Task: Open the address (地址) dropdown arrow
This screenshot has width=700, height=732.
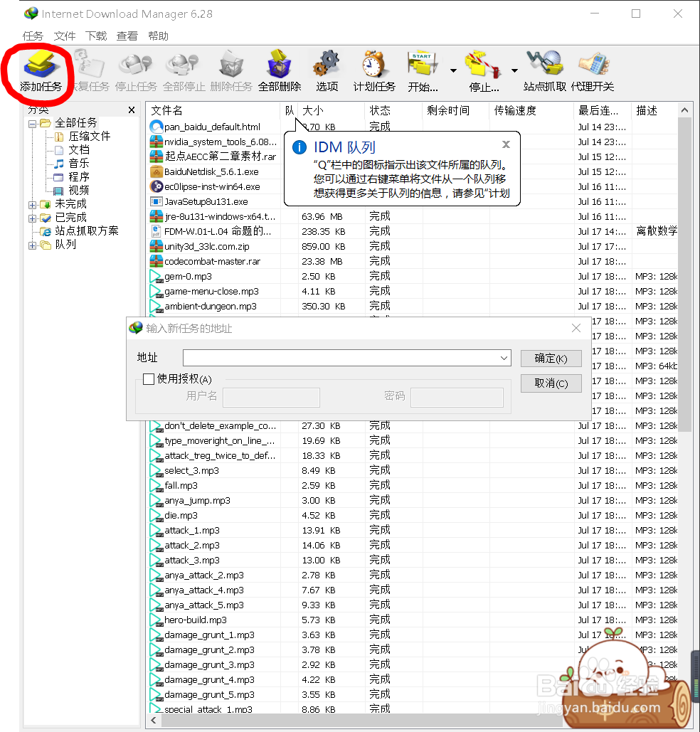Action: [x=504, y=358]
